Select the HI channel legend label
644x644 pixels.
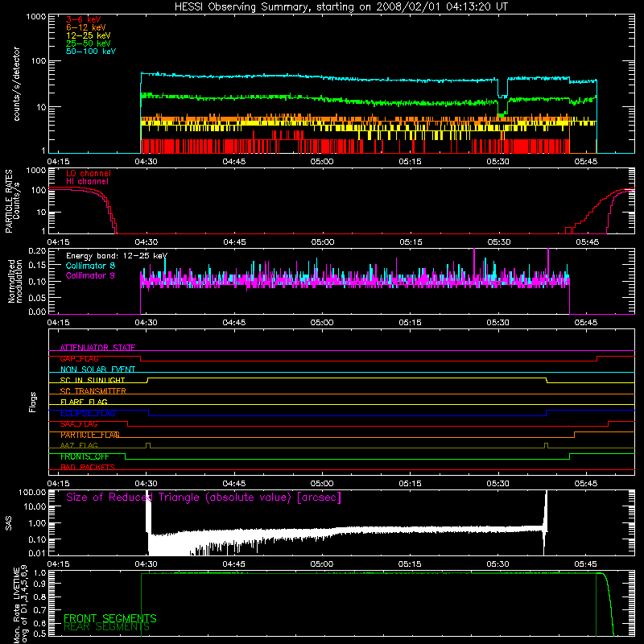(87, 182)
